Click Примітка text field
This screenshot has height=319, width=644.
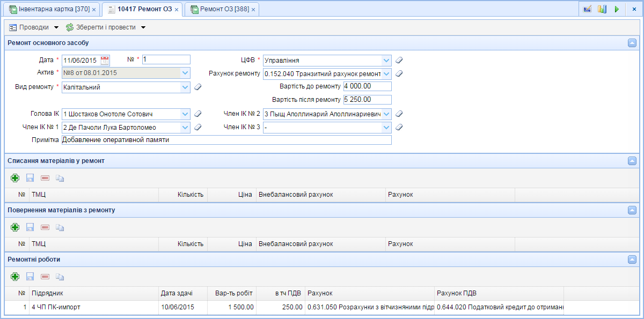tap(226, 140)
